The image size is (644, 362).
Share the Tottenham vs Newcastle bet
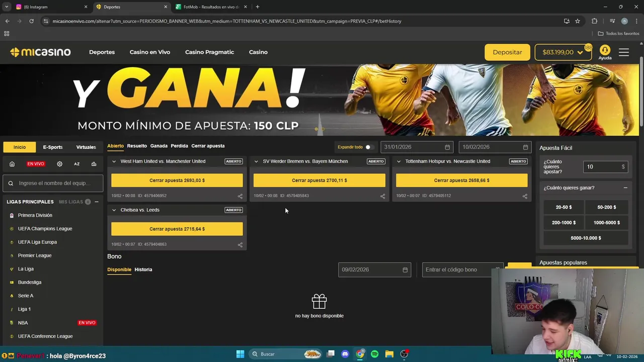coord(525,196)
